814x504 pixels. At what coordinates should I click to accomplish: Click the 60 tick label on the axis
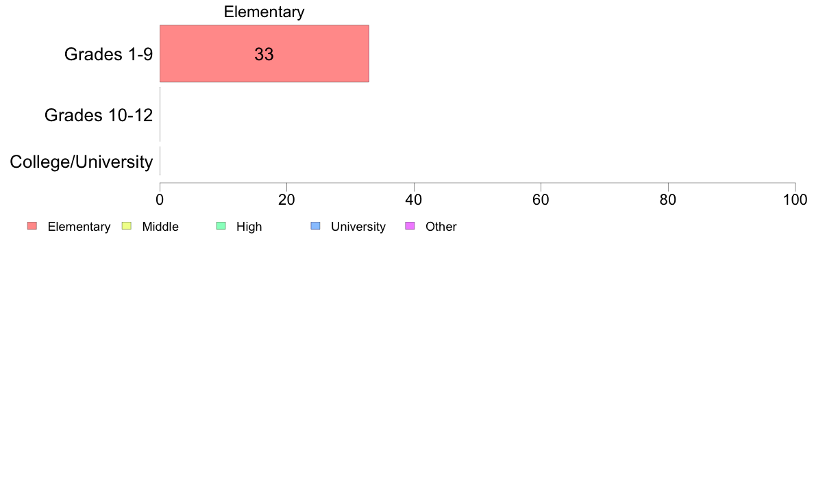click(541, 200)
